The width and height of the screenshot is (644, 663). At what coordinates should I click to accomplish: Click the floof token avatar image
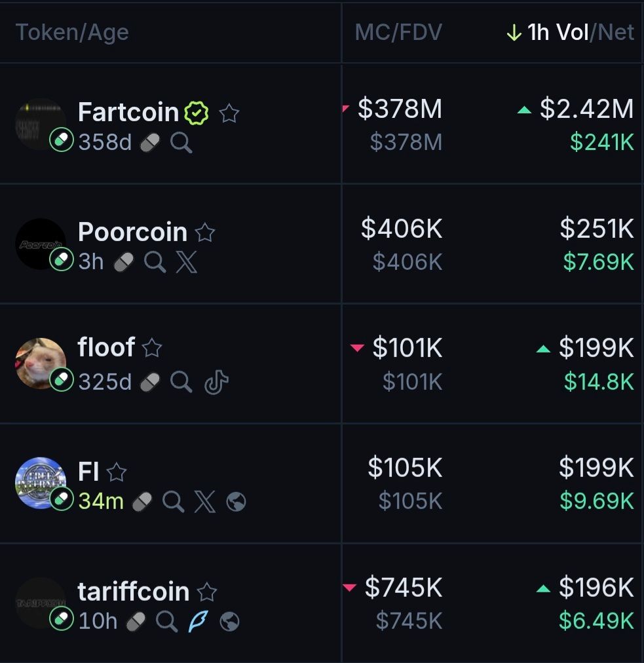click(x=40, y=362)
